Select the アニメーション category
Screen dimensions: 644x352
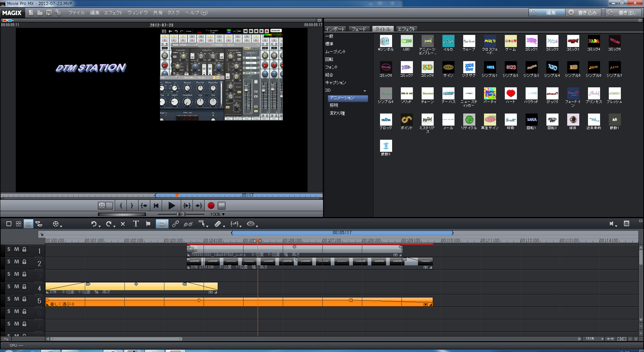(348, 98)
